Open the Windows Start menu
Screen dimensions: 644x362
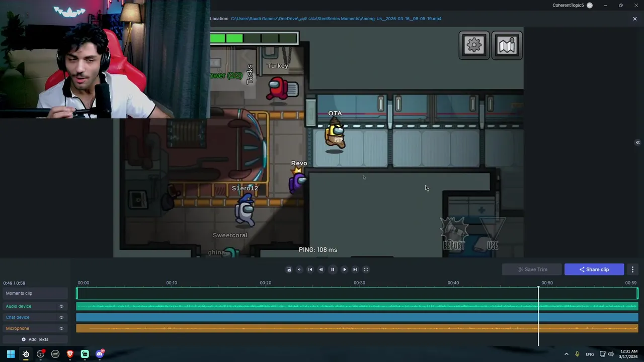click(11, 354)
